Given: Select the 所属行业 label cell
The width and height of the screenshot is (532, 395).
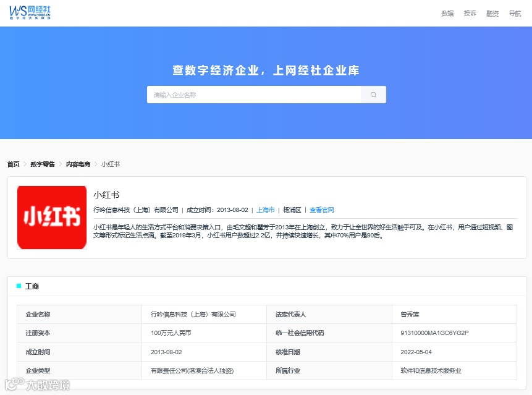Looking at the screenshot, I should [x=329, y=370].
